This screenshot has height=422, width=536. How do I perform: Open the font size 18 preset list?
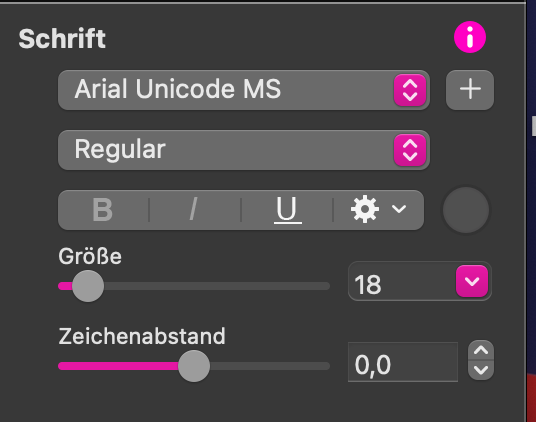coord(472,281)
